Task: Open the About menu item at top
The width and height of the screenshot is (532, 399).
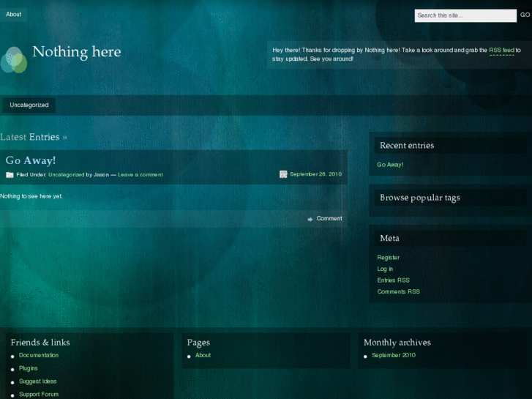Action: click(14, 14)
